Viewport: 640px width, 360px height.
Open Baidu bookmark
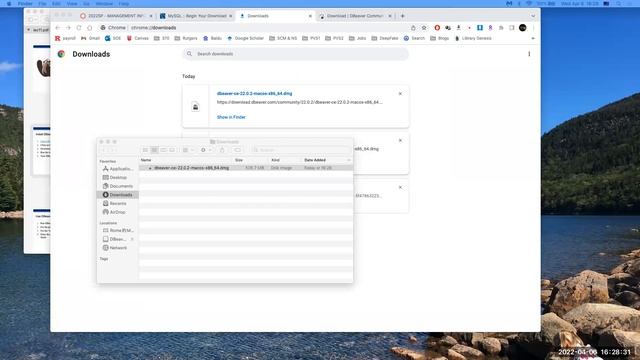[212, 38]
